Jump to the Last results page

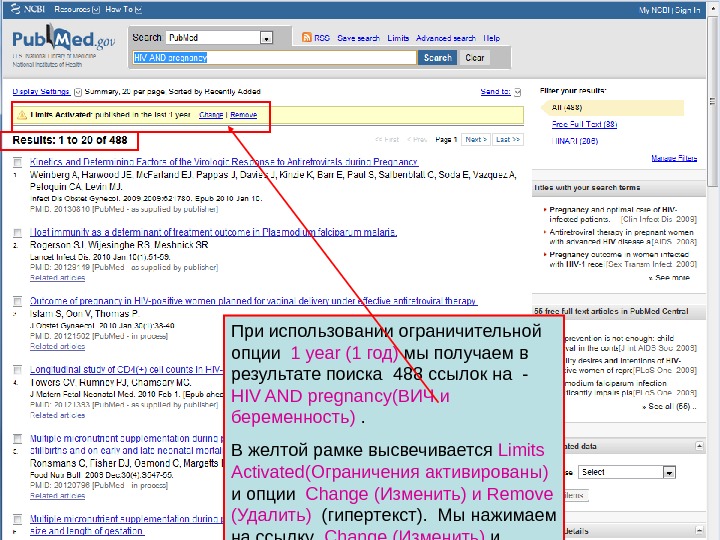coord(508,139)
